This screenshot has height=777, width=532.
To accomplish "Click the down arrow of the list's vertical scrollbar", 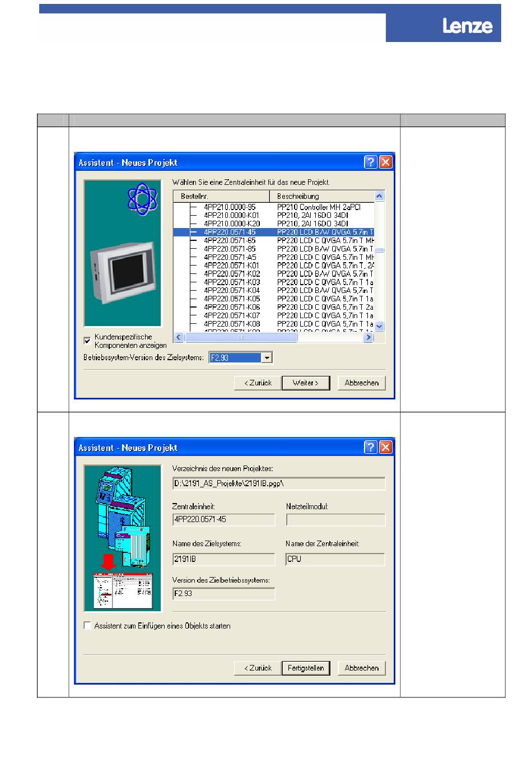I will (380, 326).
